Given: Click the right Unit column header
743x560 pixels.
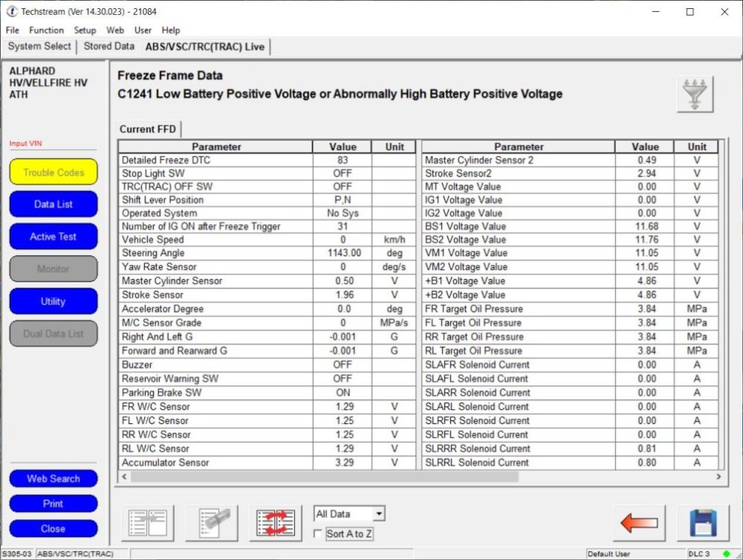Looking at the screenshot, I should pos(697,147).
